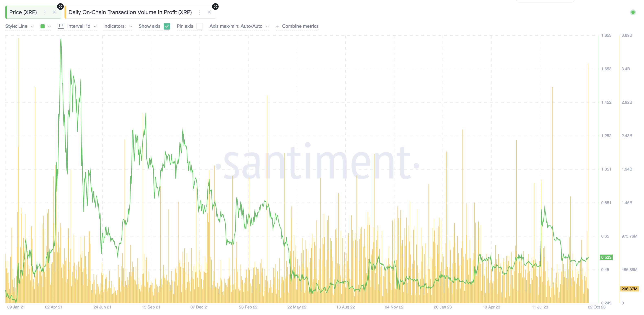Open Daily On-Chain Transaction Volume options menu
This screenshot has width=644, height=315.
click(200, 12)
